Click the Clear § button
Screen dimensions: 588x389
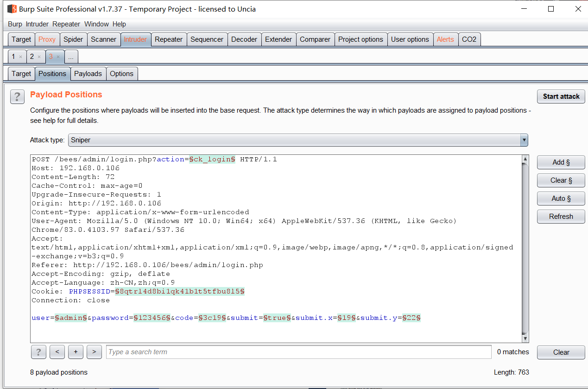pyautogui.click(x=561, y=180)
